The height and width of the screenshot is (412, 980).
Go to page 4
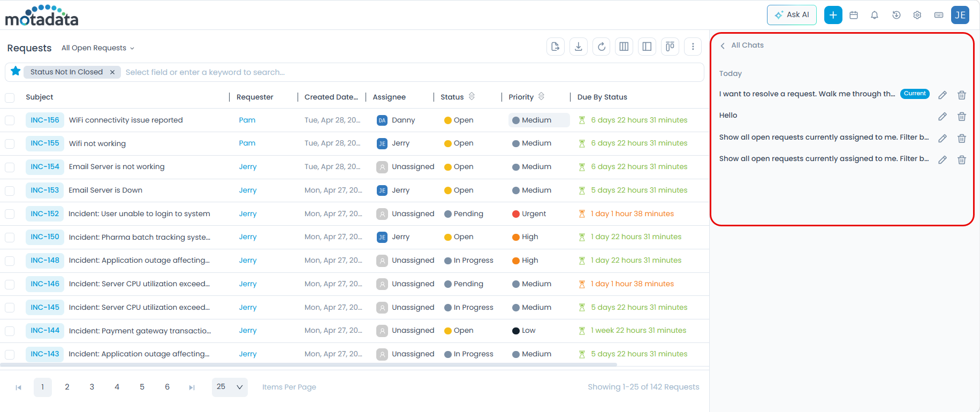pyautogui.click(x=117, y=387)
